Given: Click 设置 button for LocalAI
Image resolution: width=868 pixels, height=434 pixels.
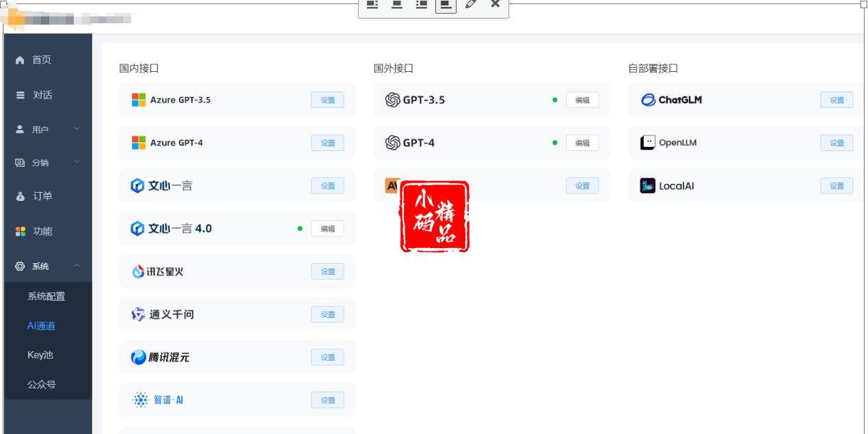Looking at the screenshot, I should point(837,186).
